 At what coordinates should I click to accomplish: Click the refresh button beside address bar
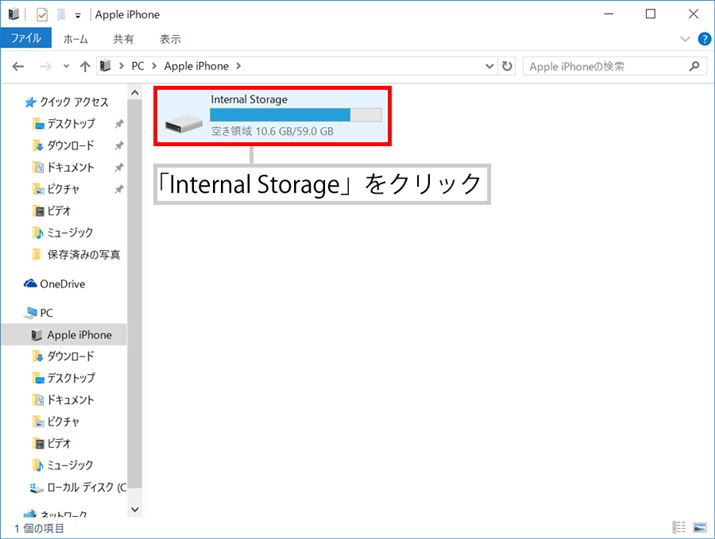(507, 66)
